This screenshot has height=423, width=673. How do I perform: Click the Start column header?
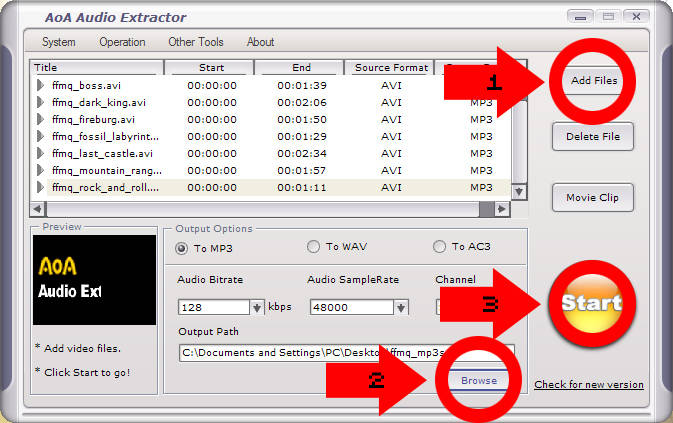pos(209,68)
